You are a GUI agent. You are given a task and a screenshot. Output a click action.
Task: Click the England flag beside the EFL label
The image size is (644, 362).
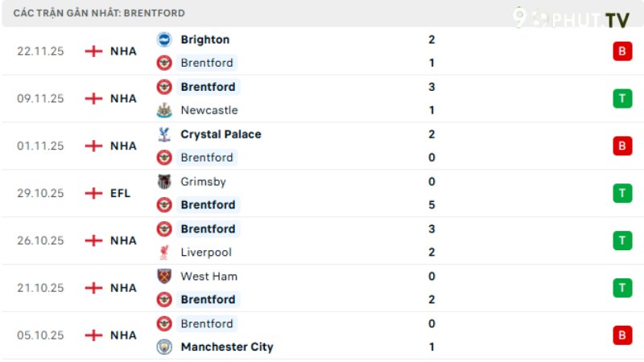tap(94, 193)
